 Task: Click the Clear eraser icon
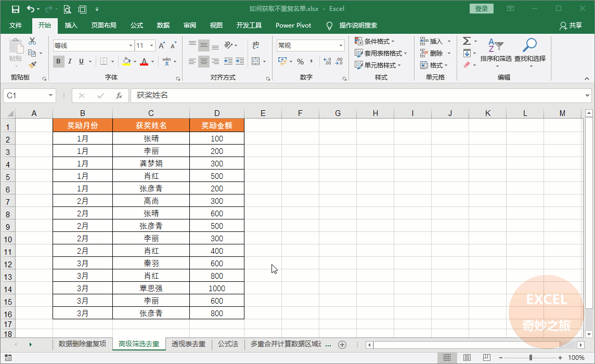pos(467,65)
